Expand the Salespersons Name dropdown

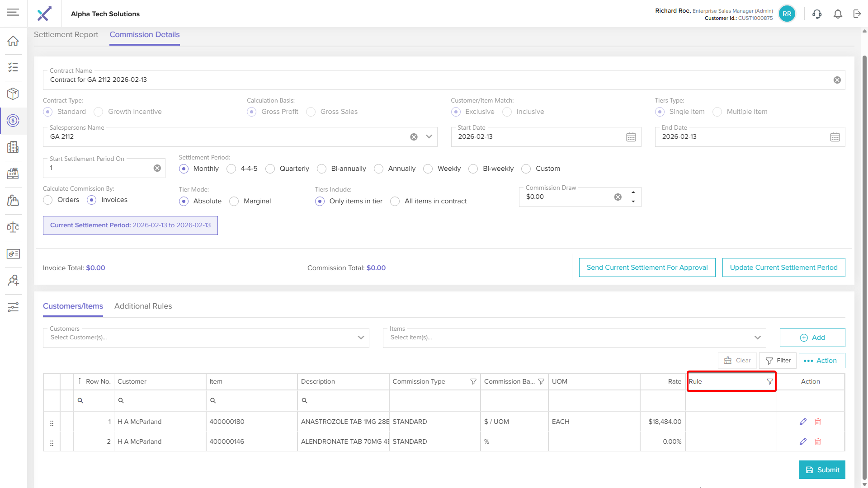(429, 136)
